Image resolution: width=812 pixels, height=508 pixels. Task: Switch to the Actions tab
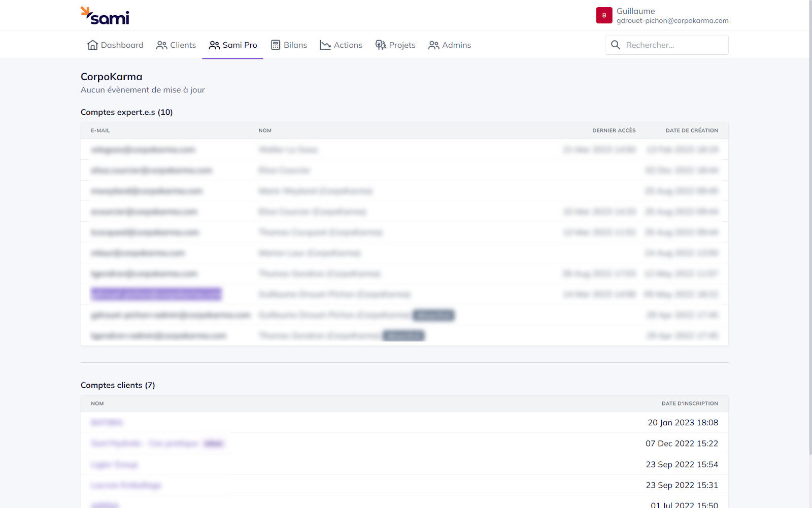click(x=341, y=45)
